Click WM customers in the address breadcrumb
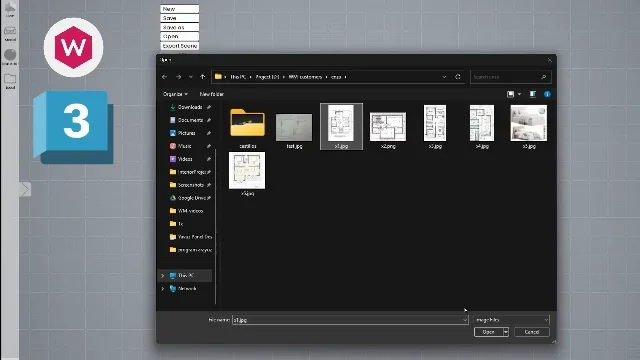640x360 pixels. click(305, 77)
